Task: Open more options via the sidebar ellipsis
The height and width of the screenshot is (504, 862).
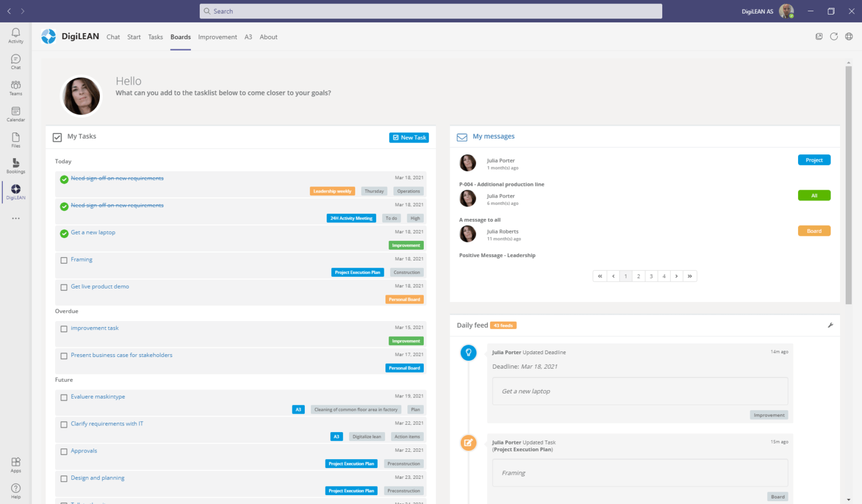Action: (x=15, y=218)
